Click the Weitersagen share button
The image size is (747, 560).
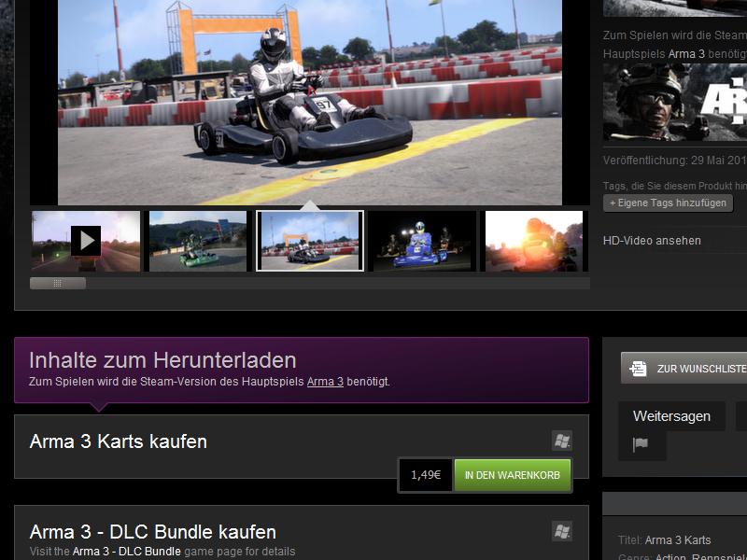point(671,416)
